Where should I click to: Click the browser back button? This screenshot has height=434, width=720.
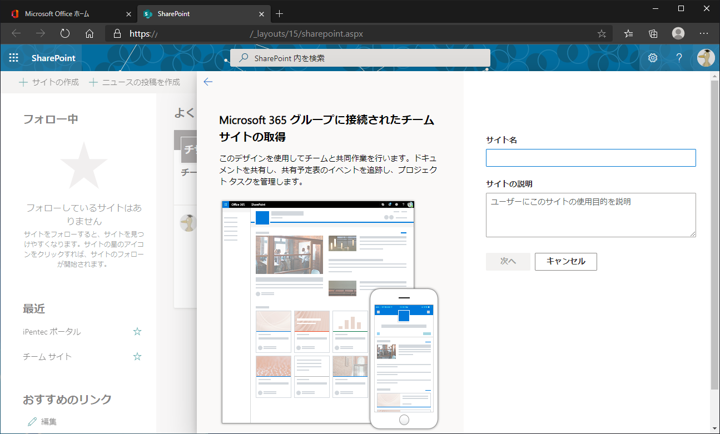click(16, 34)
